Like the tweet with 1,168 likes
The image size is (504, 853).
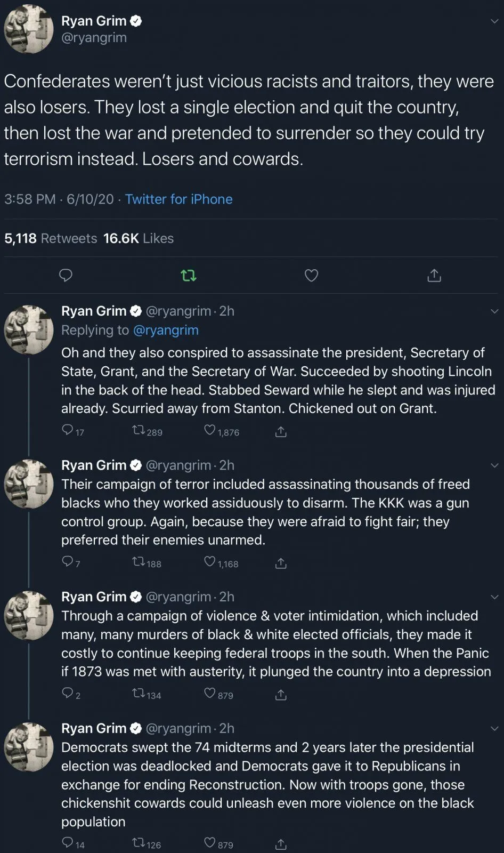tap(210, 561)
